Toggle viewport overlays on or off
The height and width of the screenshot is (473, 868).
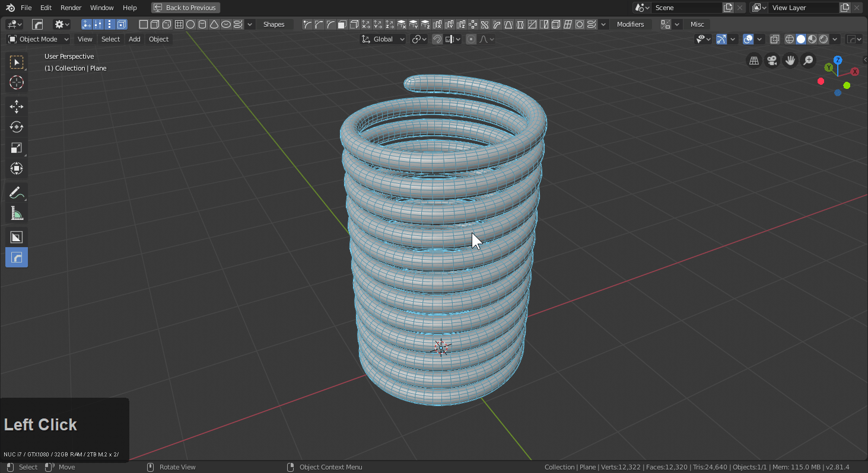coord(748,39)
